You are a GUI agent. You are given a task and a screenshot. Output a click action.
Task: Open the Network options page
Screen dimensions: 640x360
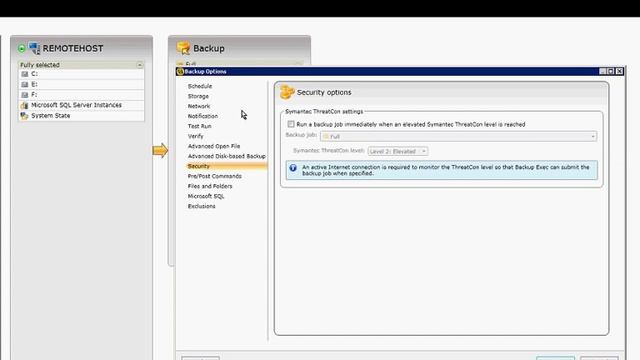[199, 106]
